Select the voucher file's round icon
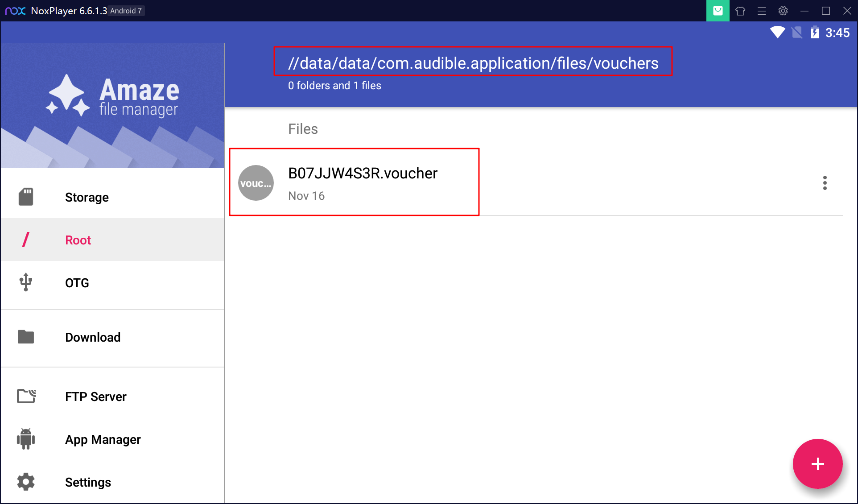 tap(256, 183)
